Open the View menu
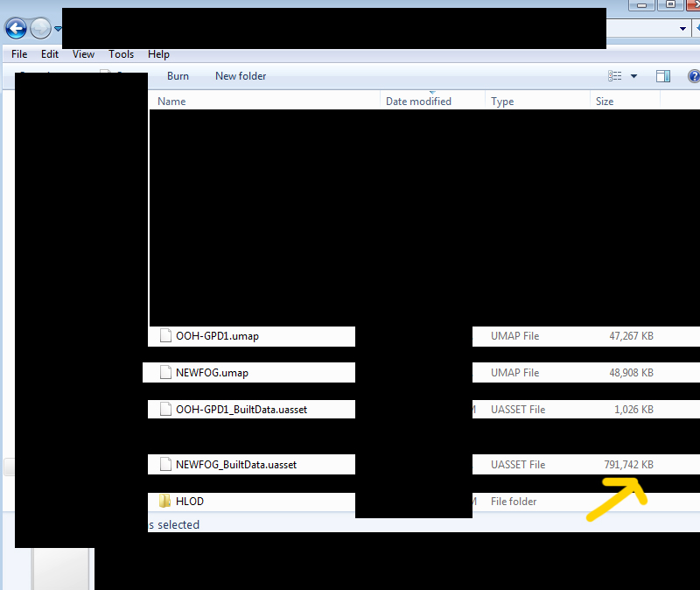This screenshot has height=590, width=700. pos(83,54)
